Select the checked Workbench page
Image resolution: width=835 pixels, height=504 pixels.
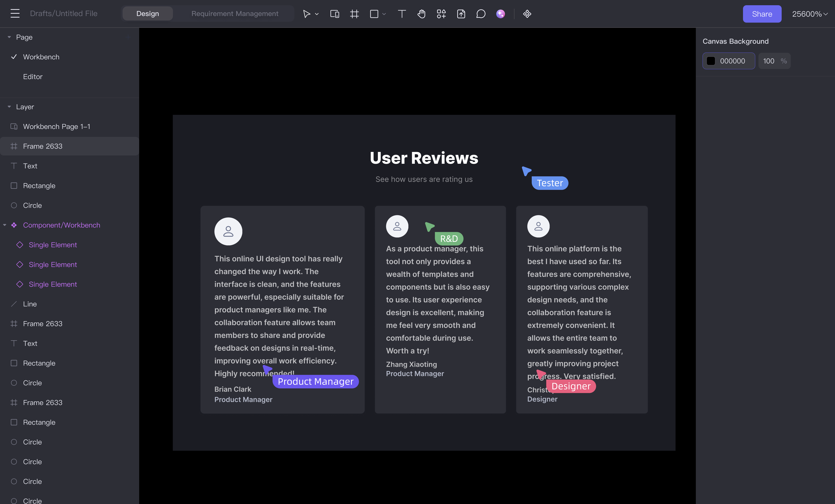41,57
